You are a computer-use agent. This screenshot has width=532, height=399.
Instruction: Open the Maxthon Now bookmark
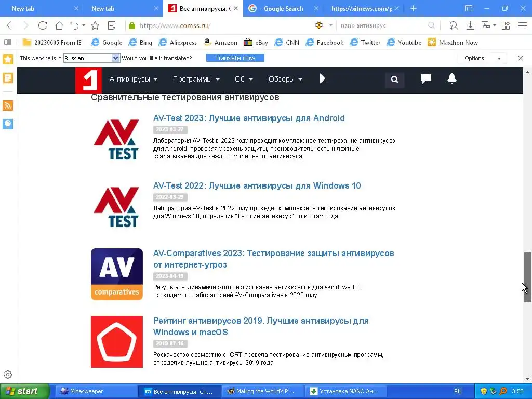point(453,43)
